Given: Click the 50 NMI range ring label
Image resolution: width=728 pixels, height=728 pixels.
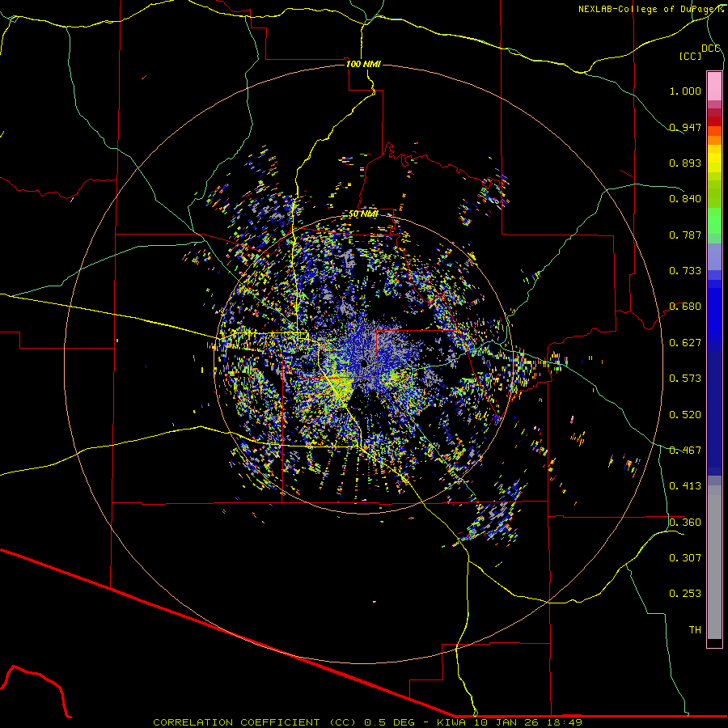Looking at the screenshot, I should pyautogui.click(x=363, y=214).
